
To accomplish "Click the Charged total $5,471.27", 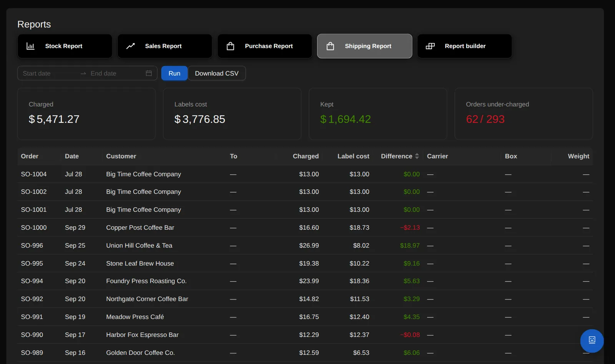I will [x=54, y=119].
